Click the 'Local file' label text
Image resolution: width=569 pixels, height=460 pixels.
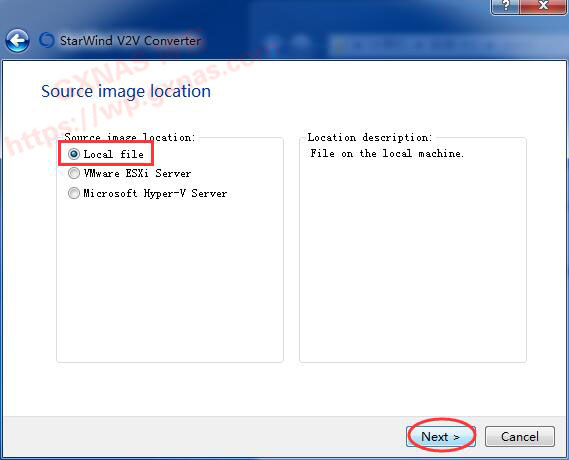tap(114, 154)
